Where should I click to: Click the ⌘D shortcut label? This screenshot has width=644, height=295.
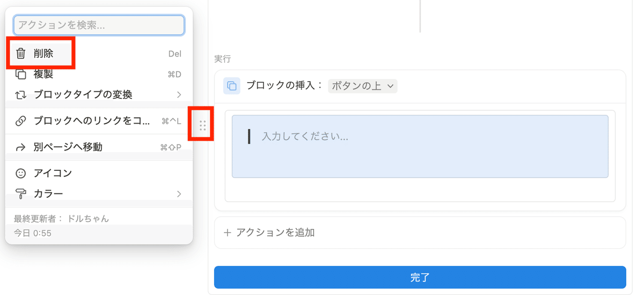(x=175, y=74)
